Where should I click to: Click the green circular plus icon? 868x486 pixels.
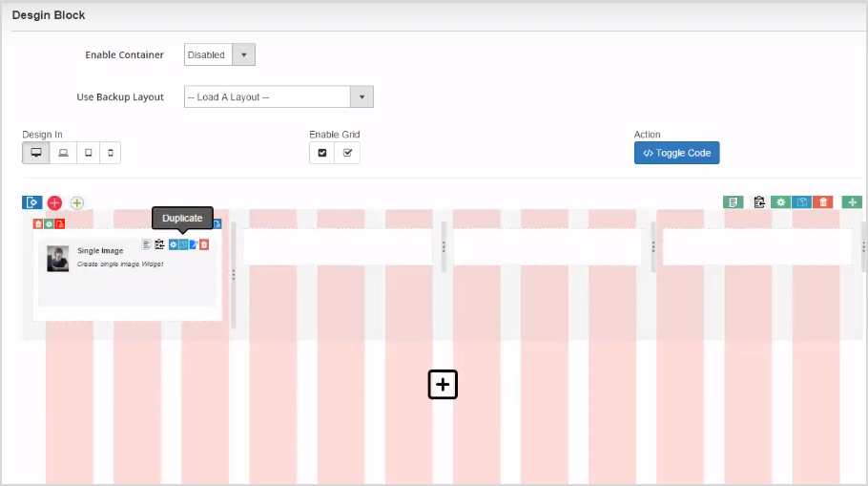77,202
